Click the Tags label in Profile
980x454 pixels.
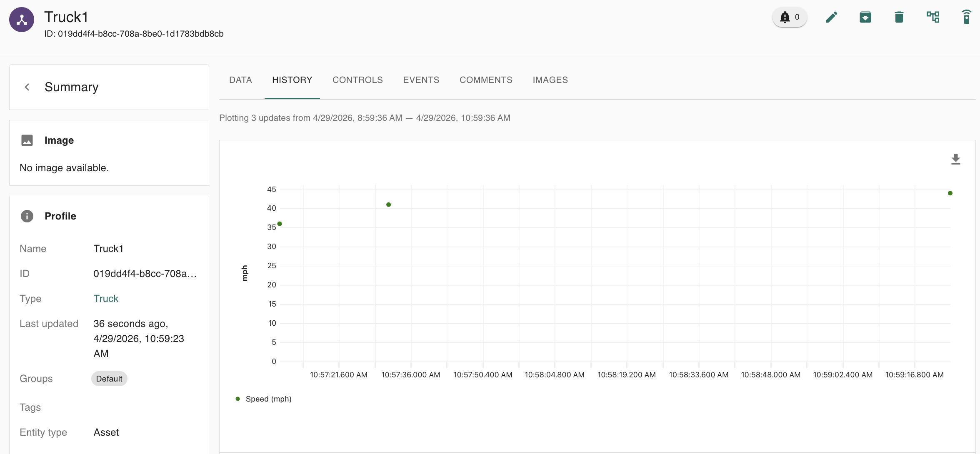[x=30, y=407]
